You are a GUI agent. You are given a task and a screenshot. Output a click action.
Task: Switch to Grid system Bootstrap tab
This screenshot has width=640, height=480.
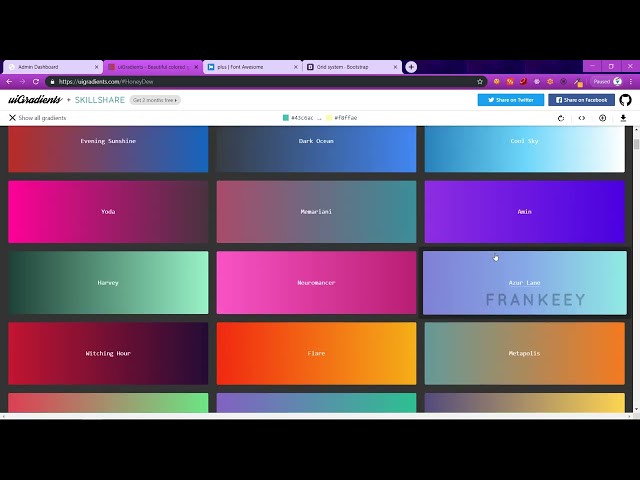click(x=351, y=67)
